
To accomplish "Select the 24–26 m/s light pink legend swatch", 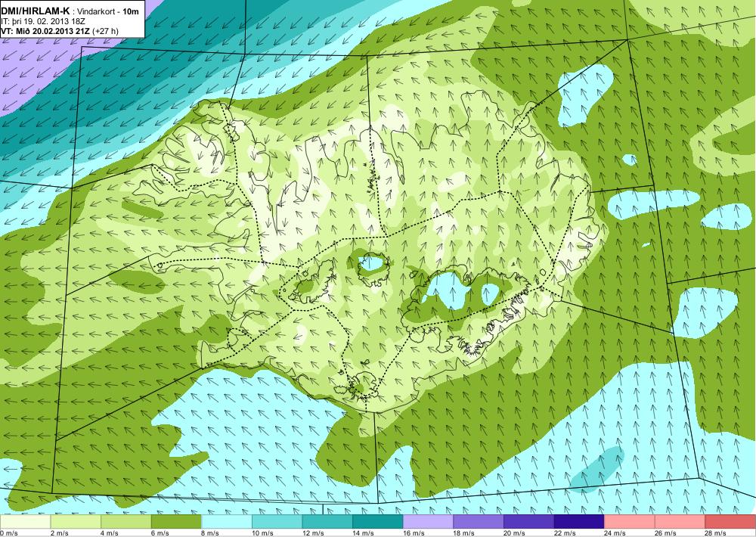I will click(x=630, y=522).
